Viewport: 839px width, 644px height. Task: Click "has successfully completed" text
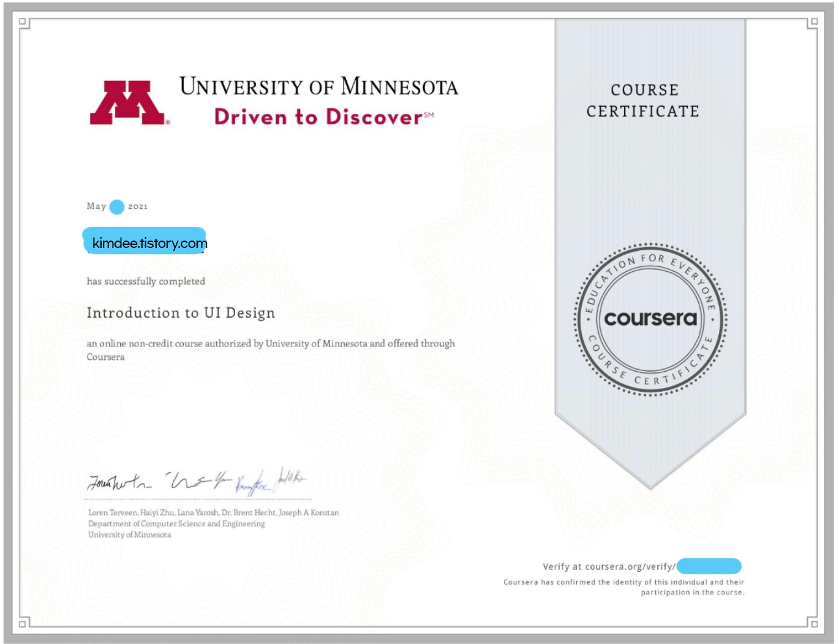146,281
